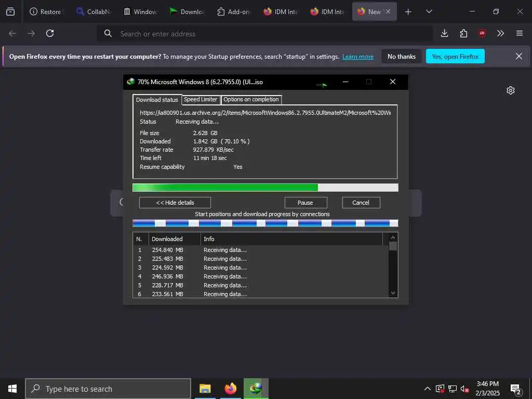Open the Extensions puzzle icon
532x399 pixels.
463,33
